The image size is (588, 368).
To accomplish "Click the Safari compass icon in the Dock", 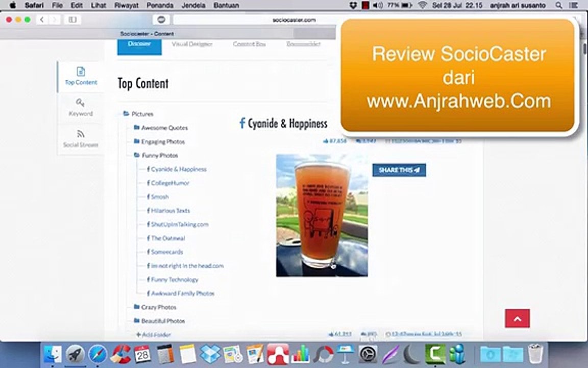I will tap(97, 354).
